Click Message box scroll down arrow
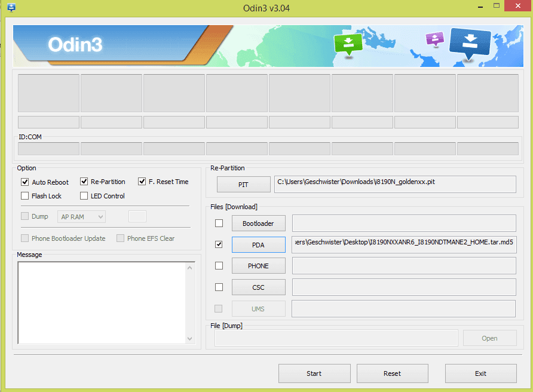The image size is (533, 392). click(189, 339)
